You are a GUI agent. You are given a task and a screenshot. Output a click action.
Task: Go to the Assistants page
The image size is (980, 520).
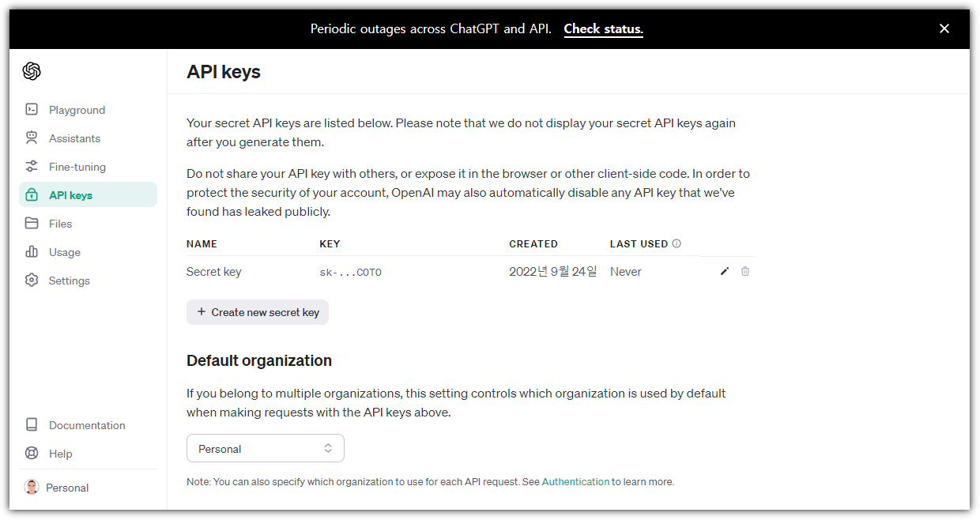click(88, 138)
